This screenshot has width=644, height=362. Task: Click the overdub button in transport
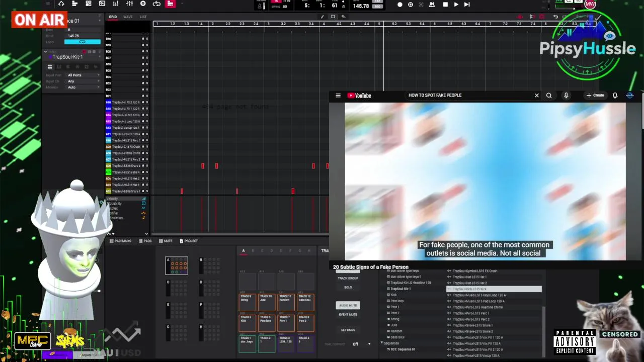pyautogui.click(x=411, y=5)
